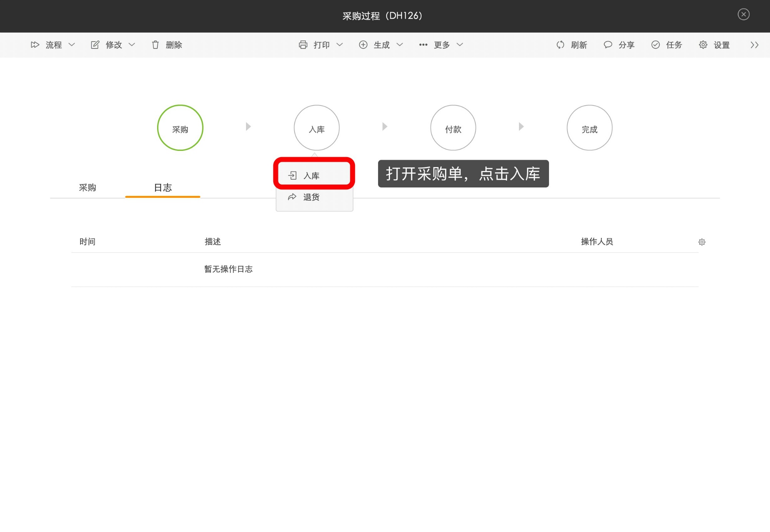The width and height of the screenshot is (770, 532).
Task: Close the 采购过程 dialog
Action: point(743,14)
